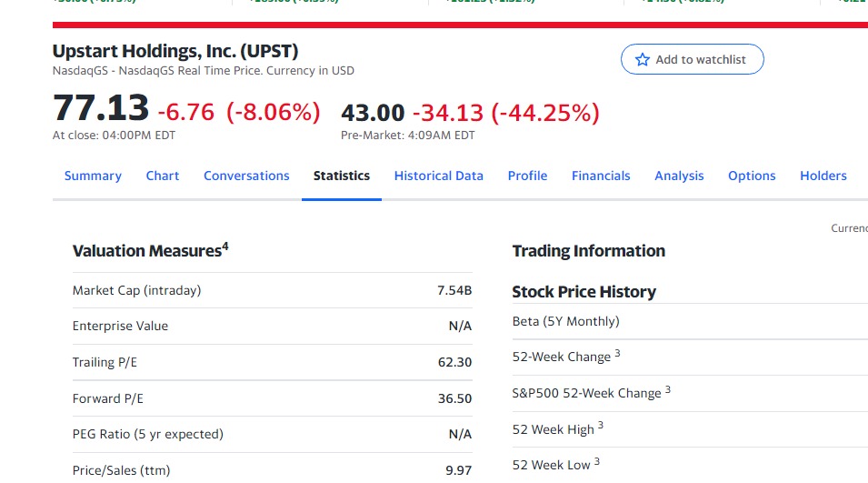868x483 pixels.
Task: Click the Price/Sales (ttm) label
Action: click(121, 470)
